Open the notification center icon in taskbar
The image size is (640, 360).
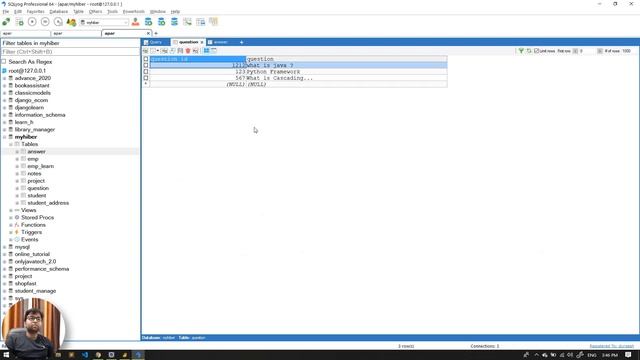629,355
